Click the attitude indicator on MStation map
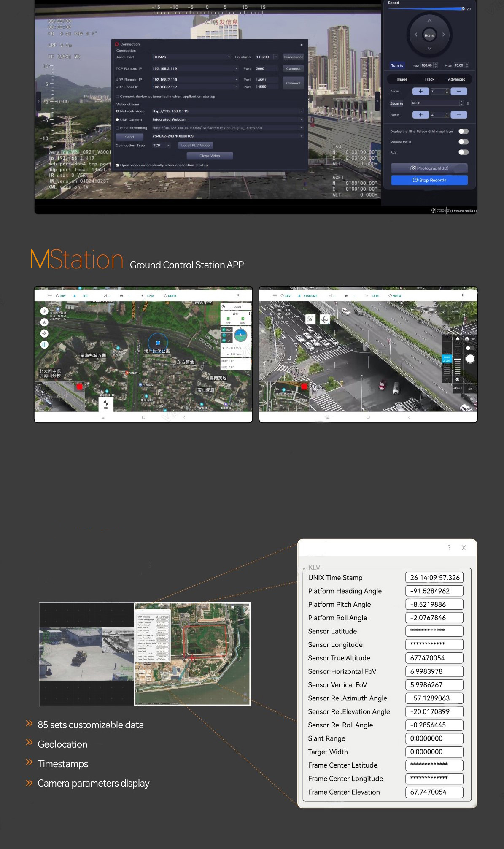The width and height of the screenshot is (504, 849). click(241, 335)
